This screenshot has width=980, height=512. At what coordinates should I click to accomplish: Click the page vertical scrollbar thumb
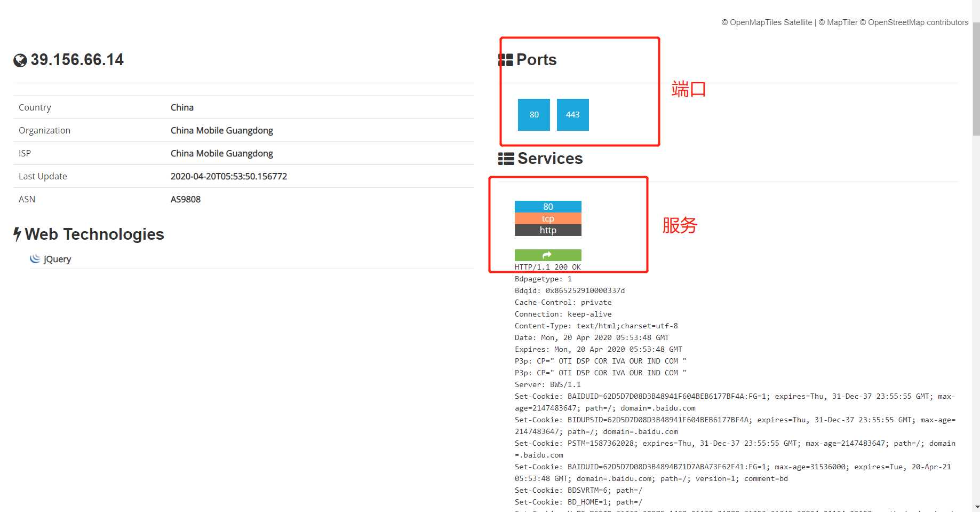tap(976, 79)
